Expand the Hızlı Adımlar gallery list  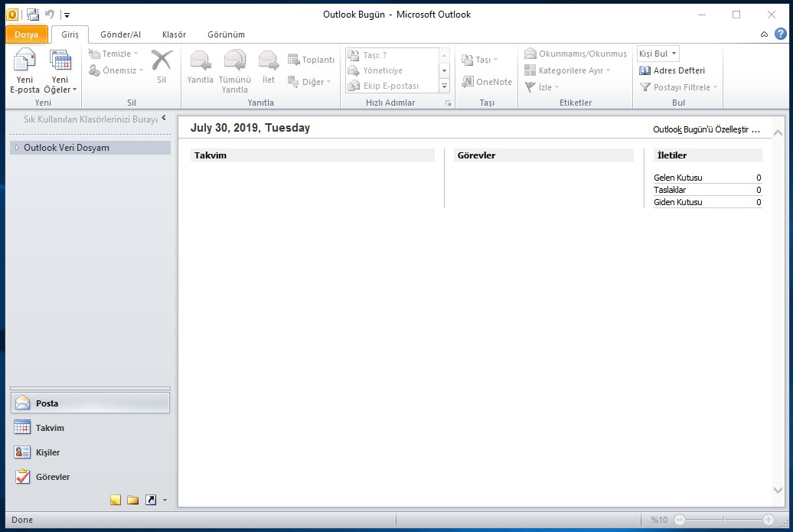(x=444, y=86)
